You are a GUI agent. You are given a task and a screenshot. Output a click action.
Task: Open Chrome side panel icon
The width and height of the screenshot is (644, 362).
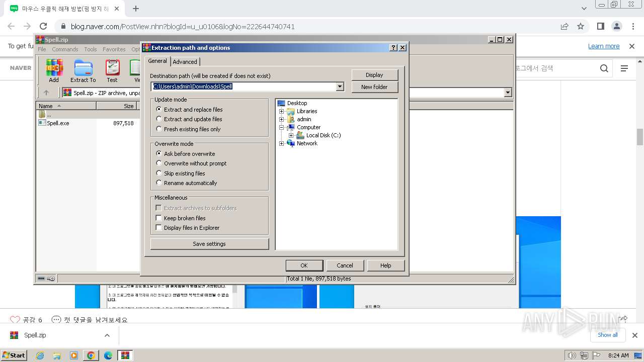pos(600,26)
